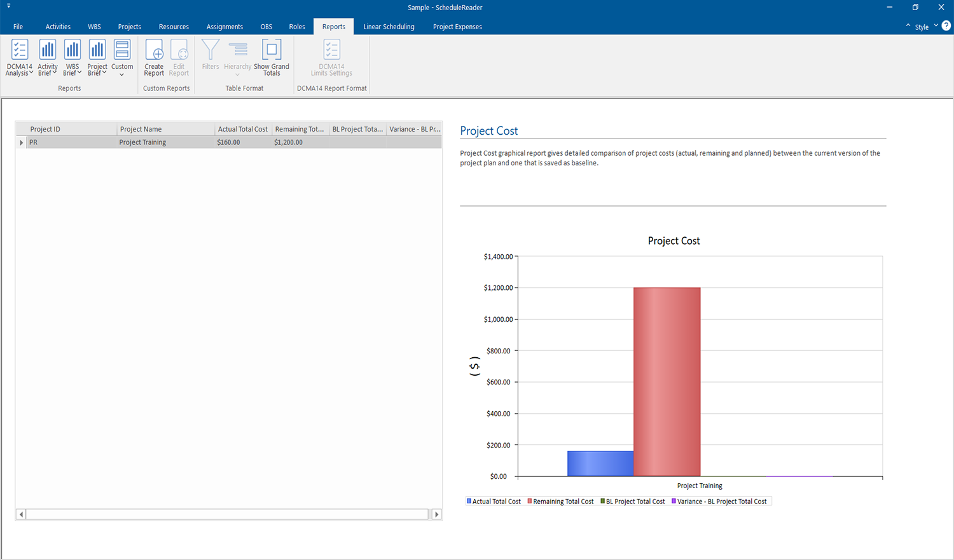Toggle the Remaining Total Cost legend entry

[x=560, y=501]
